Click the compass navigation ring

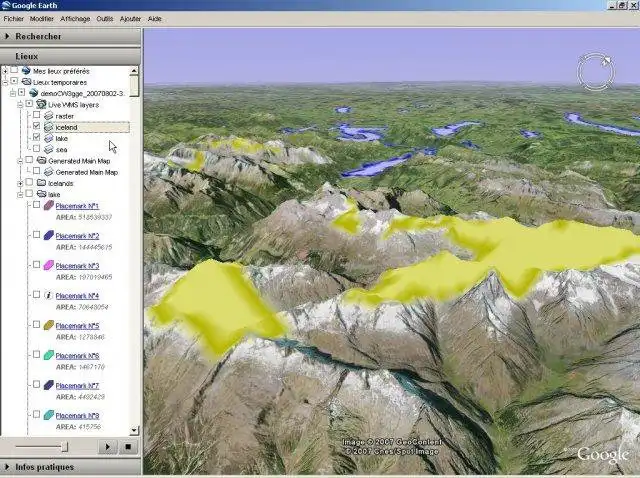pyautogui.click(x=596, y=72)
